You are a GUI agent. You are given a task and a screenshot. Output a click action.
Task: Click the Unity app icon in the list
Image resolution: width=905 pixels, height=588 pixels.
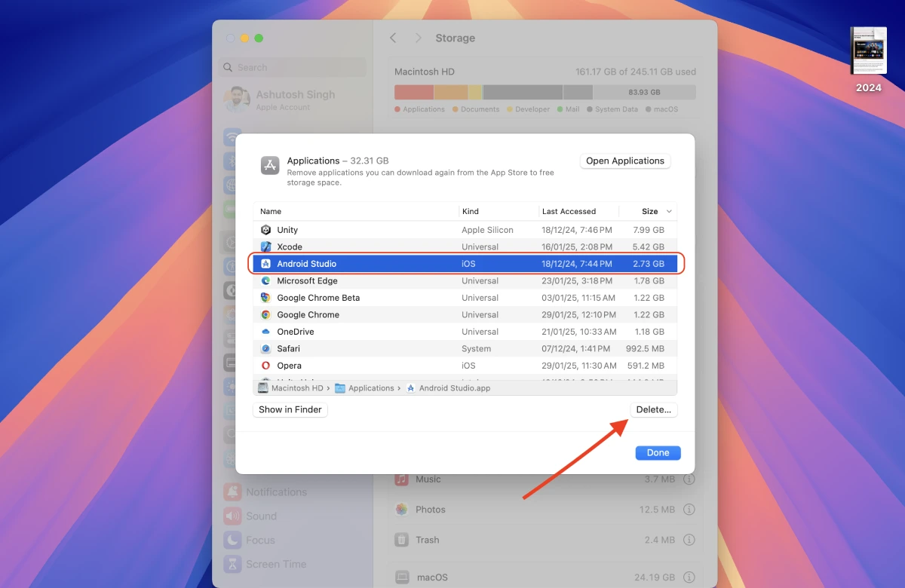coord(265,230)
